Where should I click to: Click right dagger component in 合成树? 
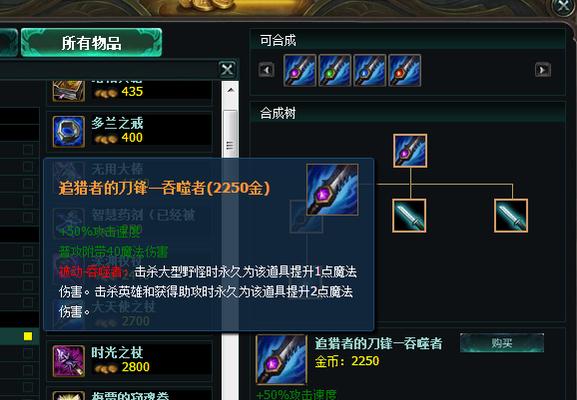(511, 216)
